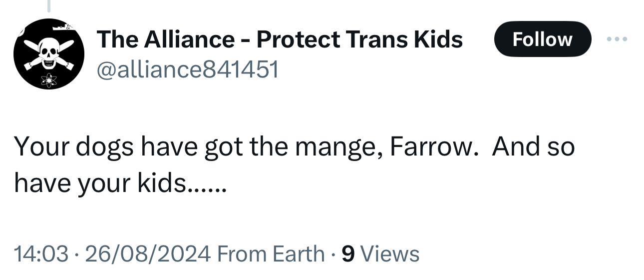Click the From Earth location label
The width and height of the screenshot is (644, 280).
[271, 253]
